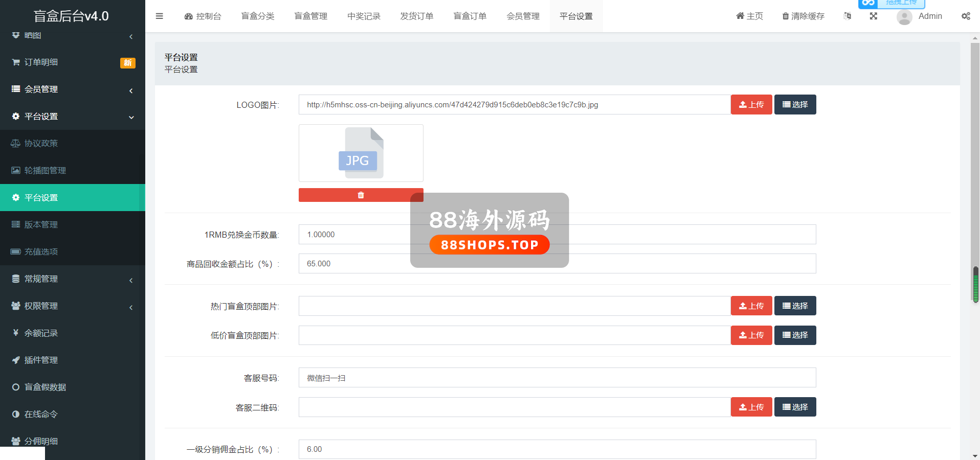Switch to the 中奖记录 top tab
The image size is (980, 460).
pos(364,16)
